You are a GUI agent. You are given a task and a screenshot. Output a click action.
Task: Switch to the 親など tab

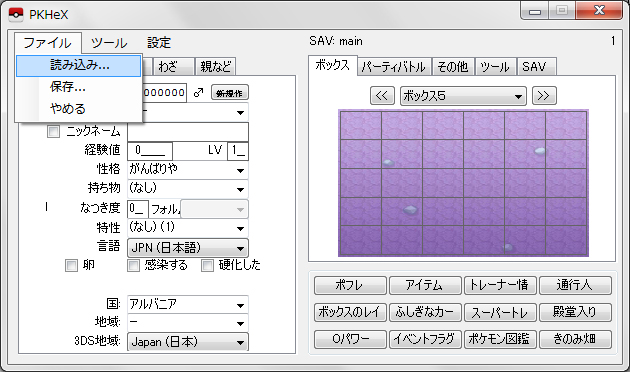click(x=215, y=67)
